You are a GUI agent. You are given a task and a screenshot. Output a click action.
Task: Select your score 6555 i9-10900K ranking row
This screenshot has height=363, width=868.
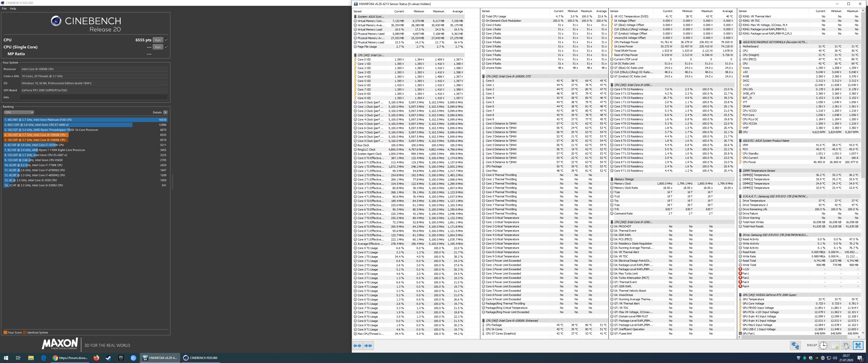click(86, 135)
